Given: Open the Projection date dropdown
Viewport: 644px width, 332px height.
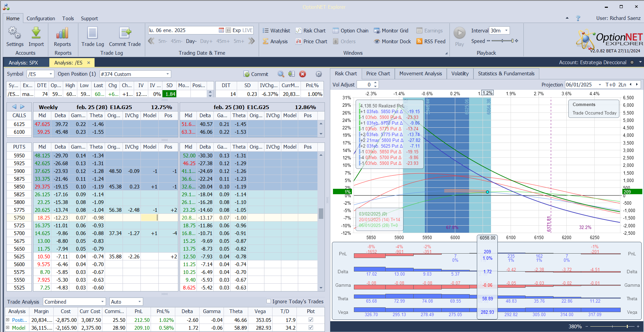Looking at the screenshot, I should [x=600, y=85].
